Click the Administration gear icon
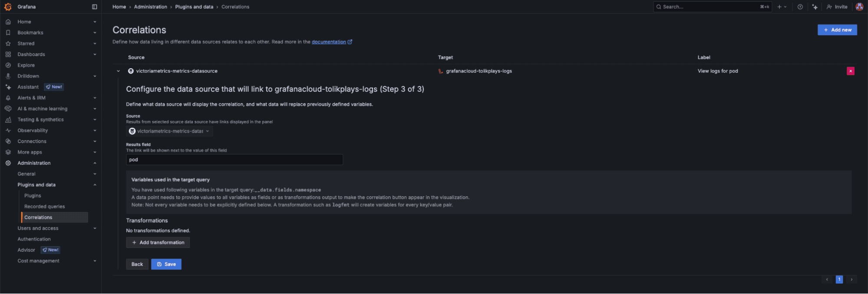 (x=8, y=163)
